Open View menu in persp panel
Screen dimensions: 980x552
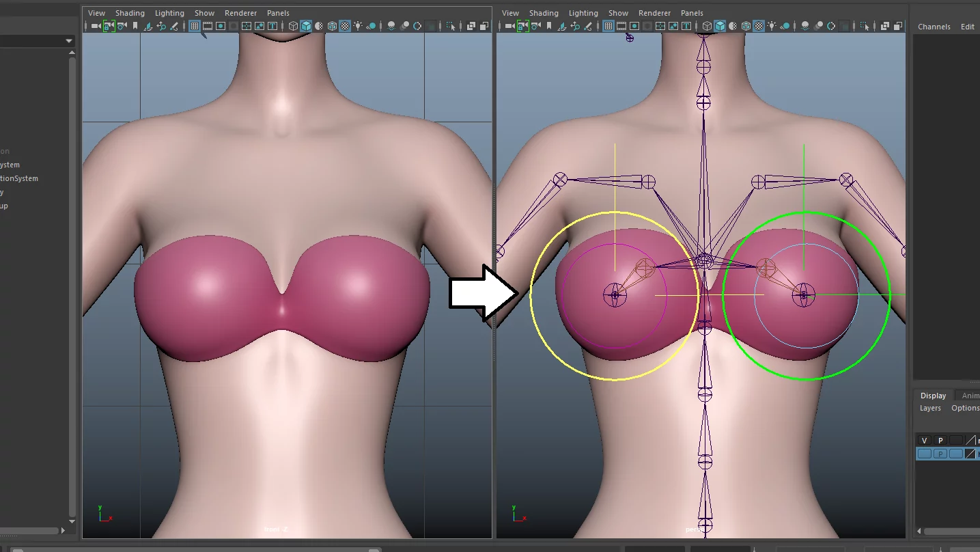click(511, 13)
